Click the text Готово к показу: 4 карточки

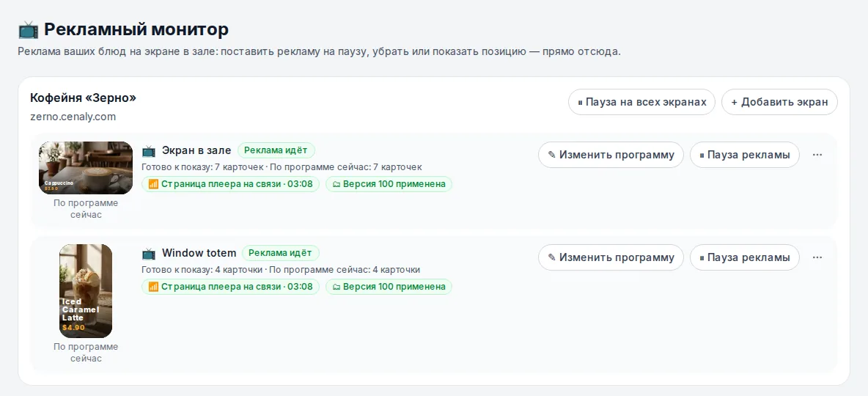202,270
